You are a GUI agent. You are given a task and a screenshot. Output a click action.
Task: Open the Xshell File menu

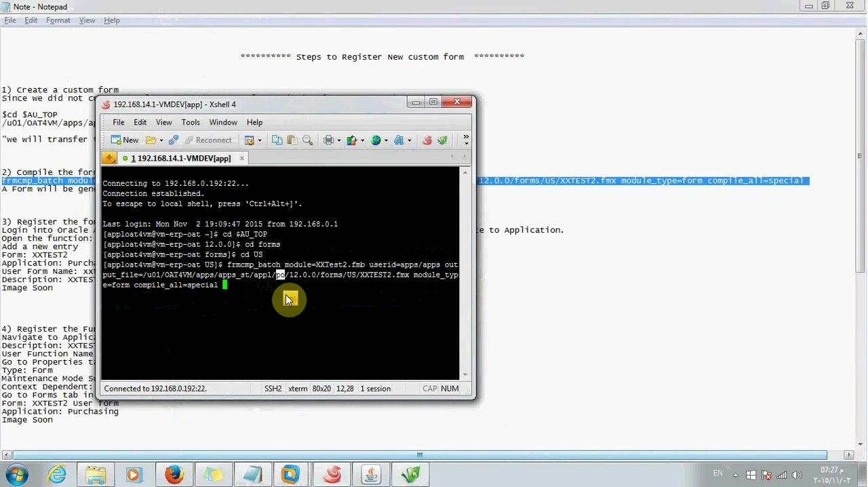[x=119, y=122]
